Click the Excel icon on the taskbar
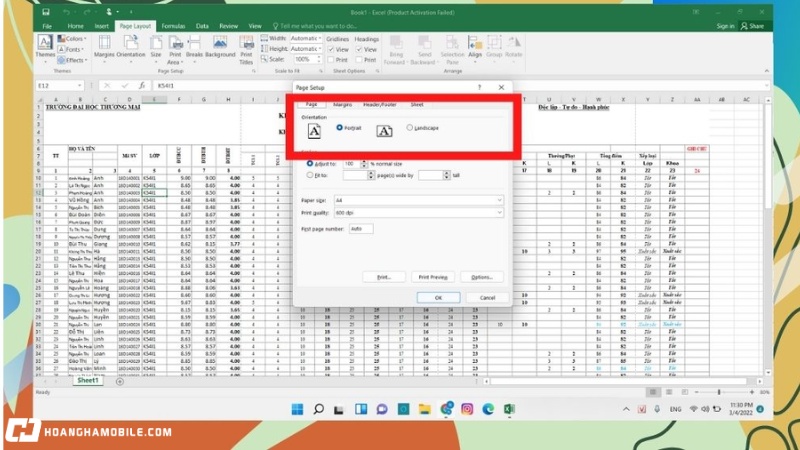Screen dimensions: 800x450 pos(509,409)
